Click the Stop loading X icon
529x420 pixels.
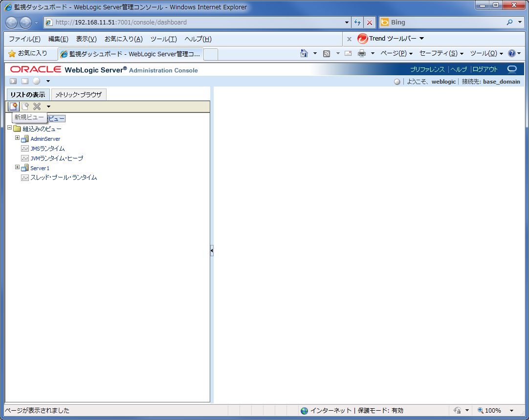pyautogui.click(x=370, y=22)
